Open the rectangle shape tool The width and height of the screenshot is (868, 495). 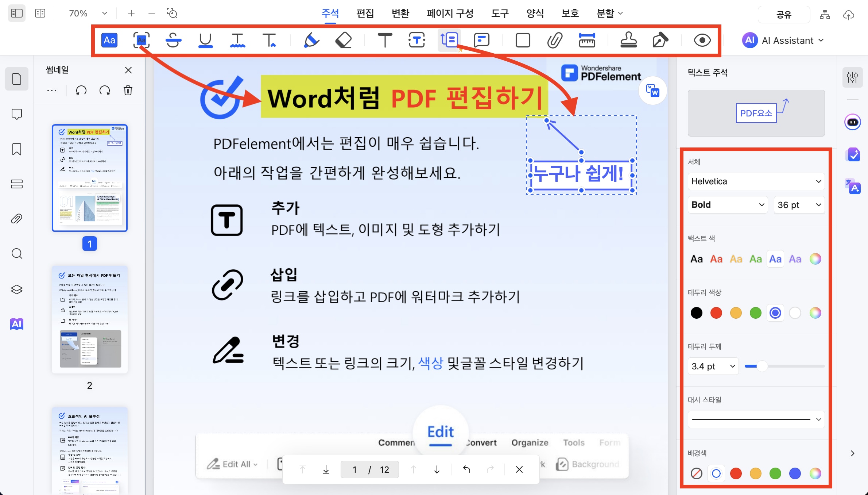[523, 40]
